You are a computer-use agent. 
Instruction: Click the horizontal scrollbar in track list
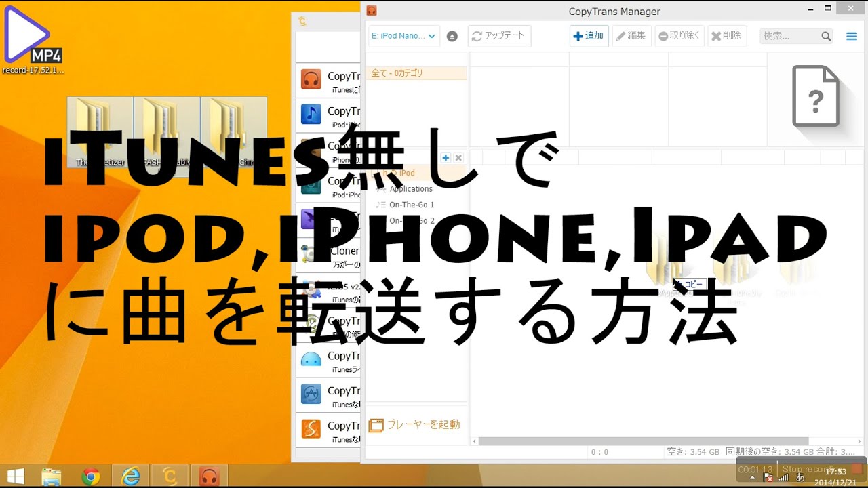(643, 441)
